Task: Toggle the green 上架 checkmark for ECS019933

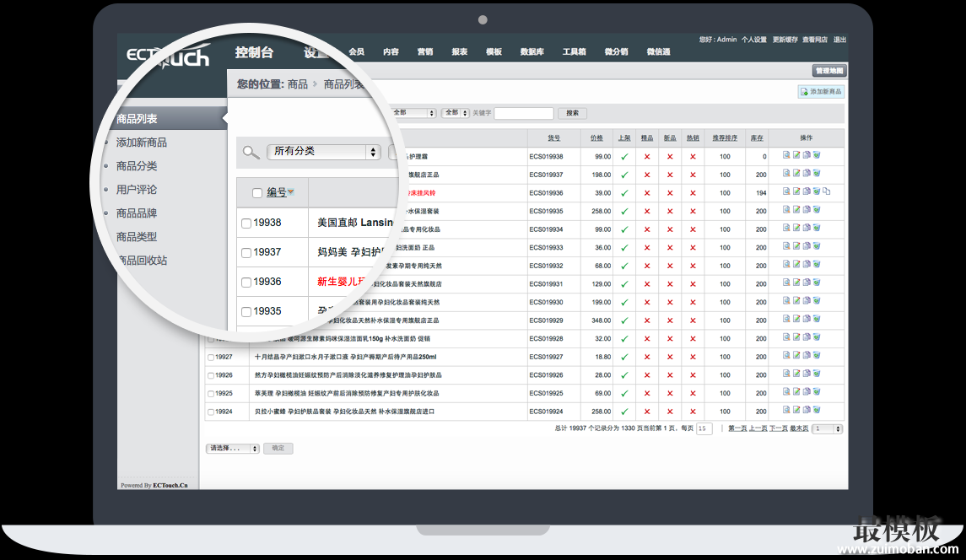Action: pos(624,247)
